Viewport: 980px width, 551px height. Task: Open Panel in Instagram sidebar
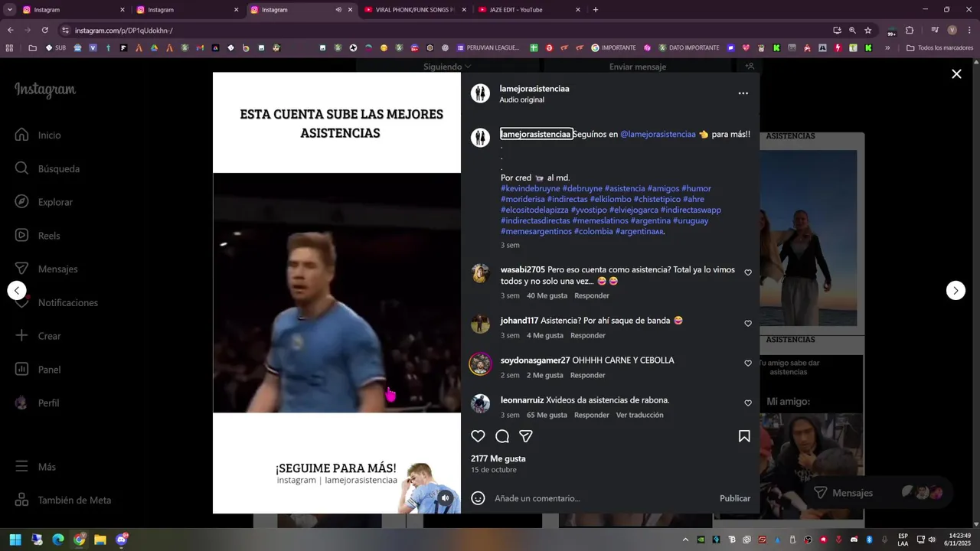click(x=38, y=370)
